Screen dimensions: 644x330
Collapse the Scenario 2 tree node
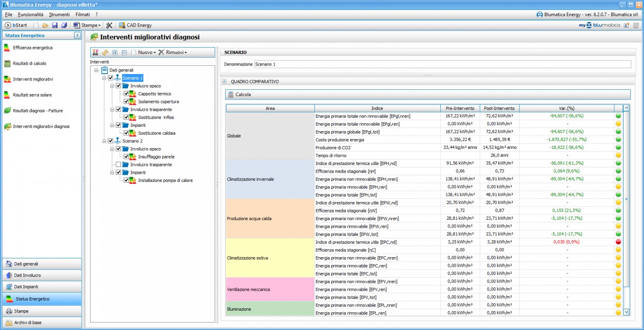[104, 141]
